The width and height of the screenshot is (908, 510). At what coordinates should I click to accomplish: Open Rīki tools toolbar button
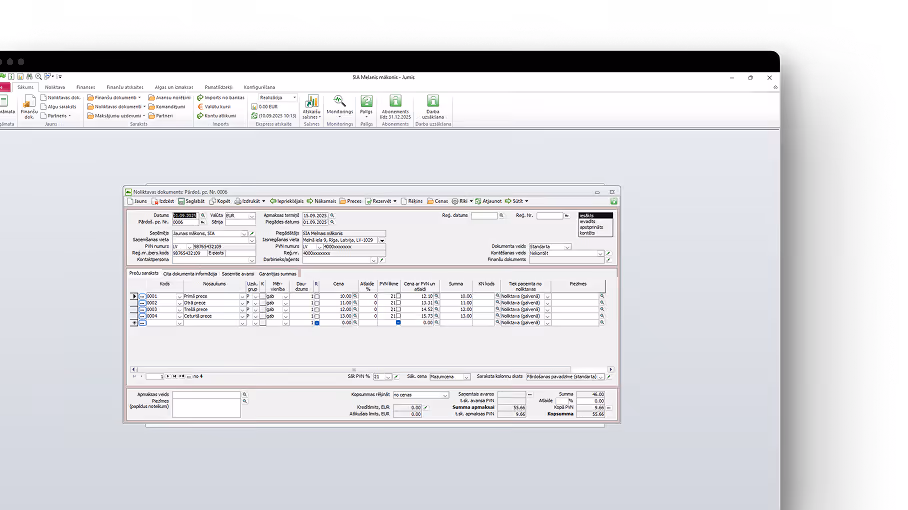tap(462, 201)
